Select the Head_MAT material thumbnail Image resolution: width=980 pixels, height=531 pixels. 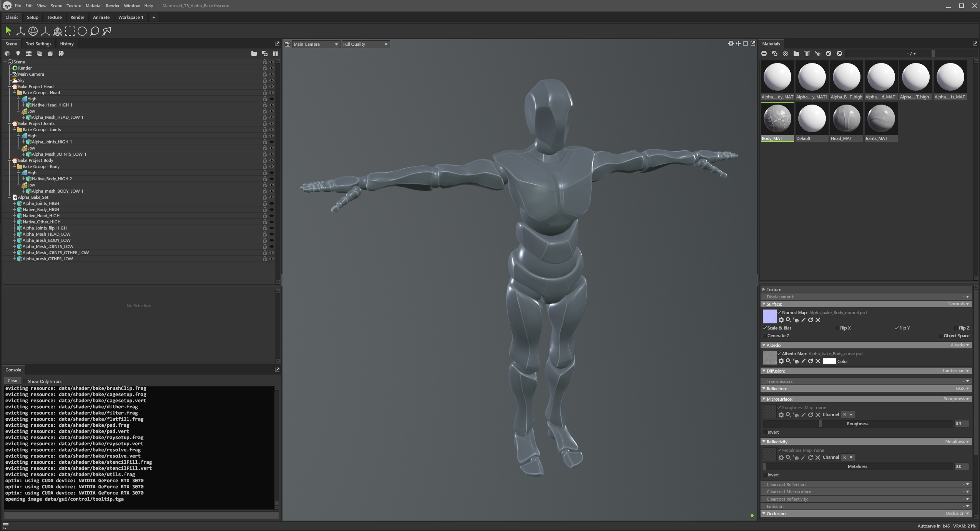pos(846,119)
